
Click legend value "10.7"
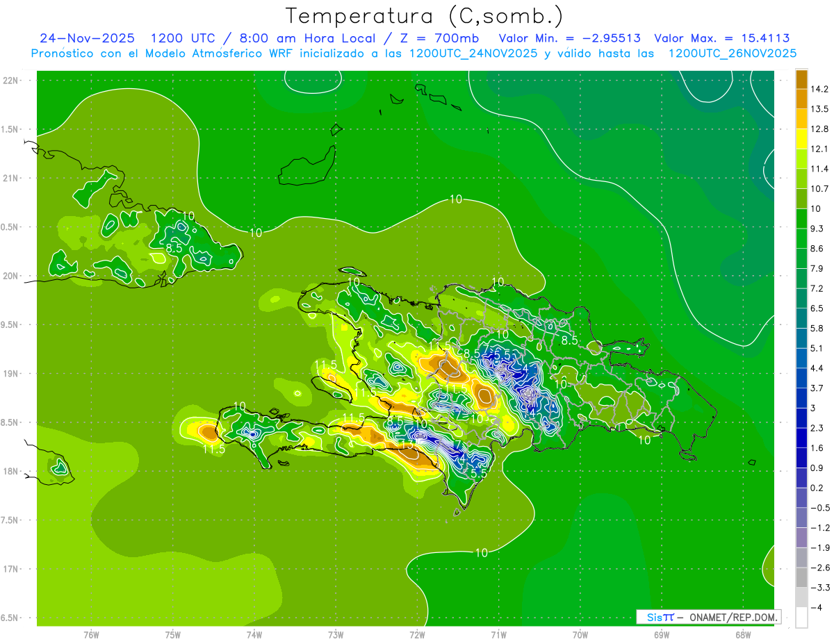819,189
